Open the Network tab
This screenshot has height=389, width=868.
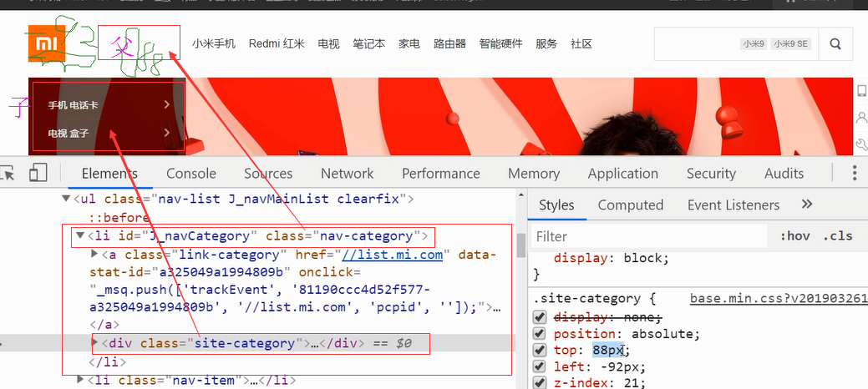(x=347, y=173)
